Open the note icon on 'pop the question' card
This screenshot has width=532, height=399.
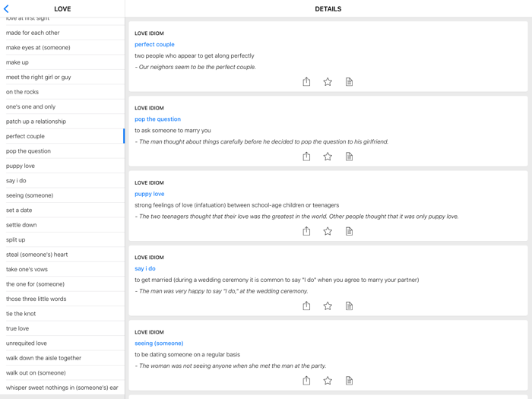point(349,157)
